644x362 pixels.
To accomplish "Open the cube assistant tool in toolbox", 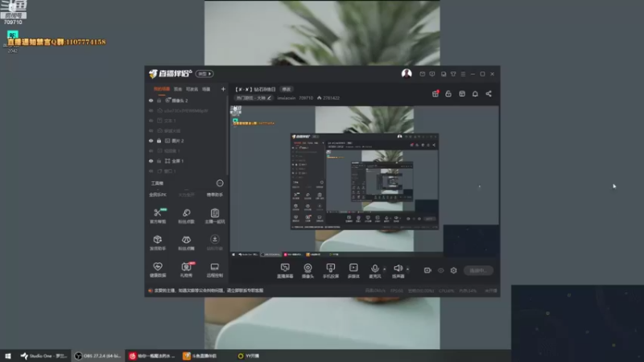I will point(158,242).
